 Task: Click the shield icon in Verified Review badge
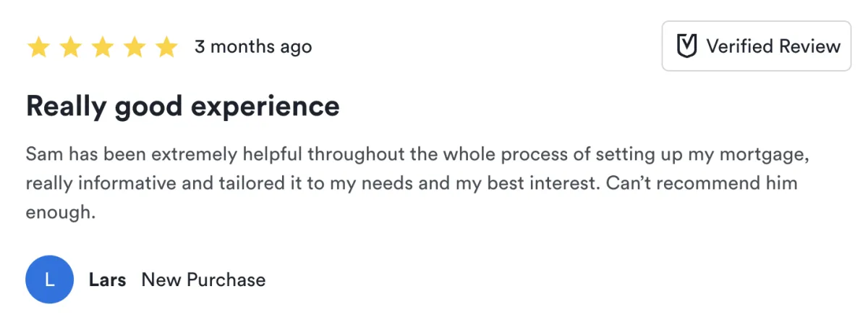point(686,46)
